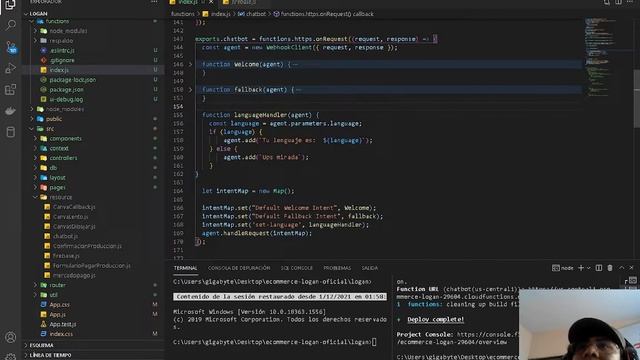Select the node terminal indicator
The height and width of the screenshot is (360, 640).
point(562,268)
